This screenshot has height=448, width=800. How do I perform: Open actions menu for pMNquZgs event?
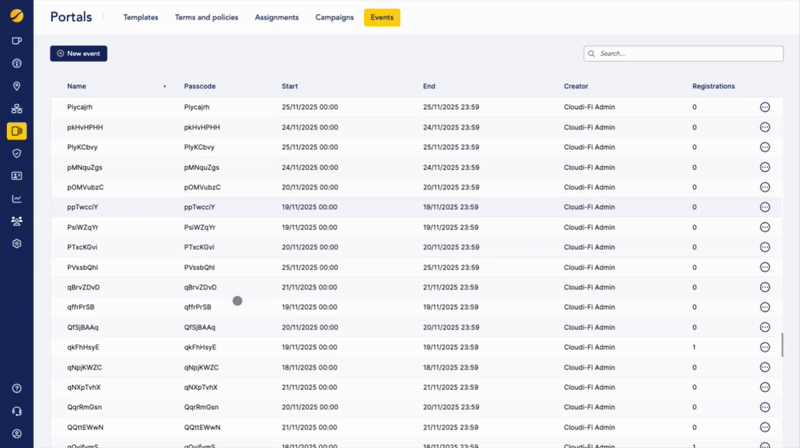tap(765, 167)
